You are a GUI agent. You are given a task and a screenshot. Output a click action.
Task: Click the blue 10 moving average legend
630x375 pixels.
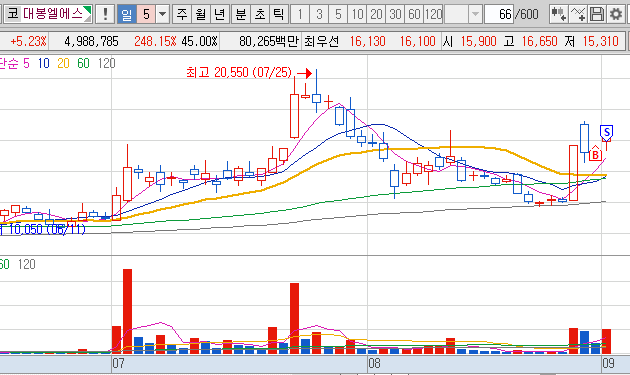click(43, 63)
